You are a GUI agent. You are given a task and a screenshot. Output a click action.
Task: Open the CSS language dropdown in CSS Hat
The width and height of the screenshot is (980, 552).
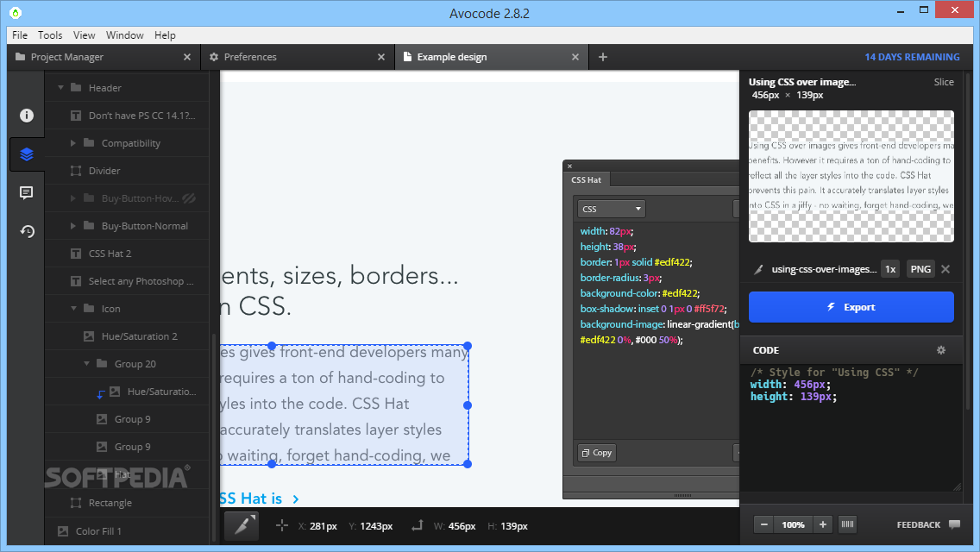click(612, 209)
